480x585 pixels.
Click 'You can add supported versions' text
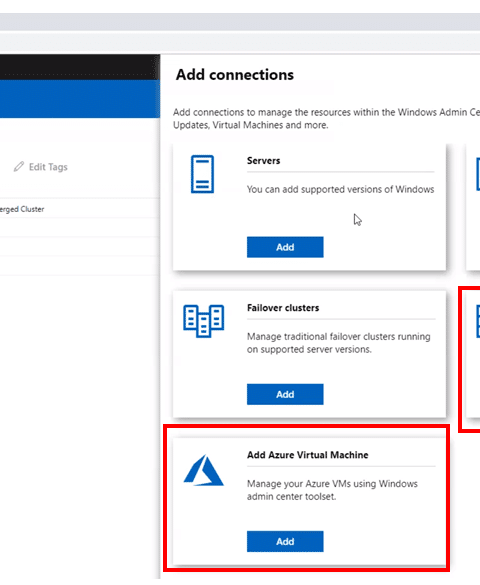tap(341, 190)
